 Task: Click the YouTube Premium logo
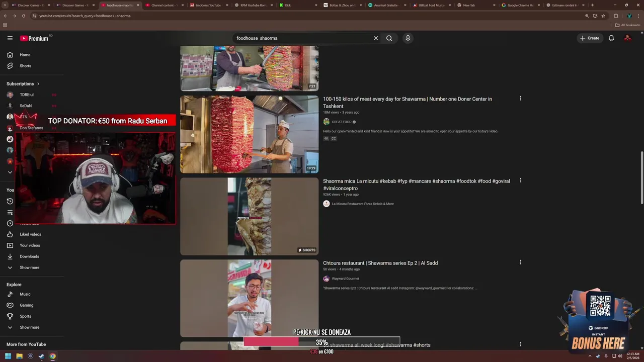pos(35,38)
